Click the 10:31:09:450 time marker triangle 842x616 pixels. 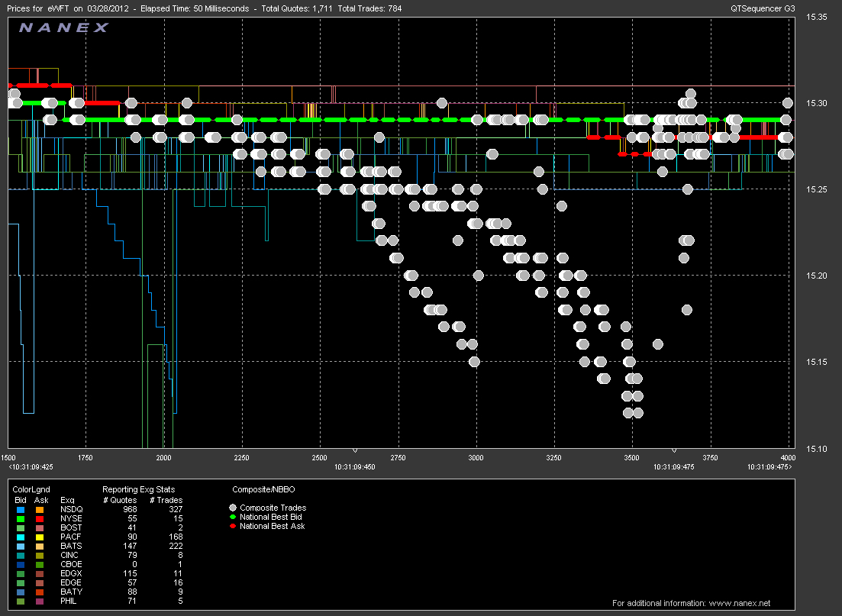tap(355, 451)
